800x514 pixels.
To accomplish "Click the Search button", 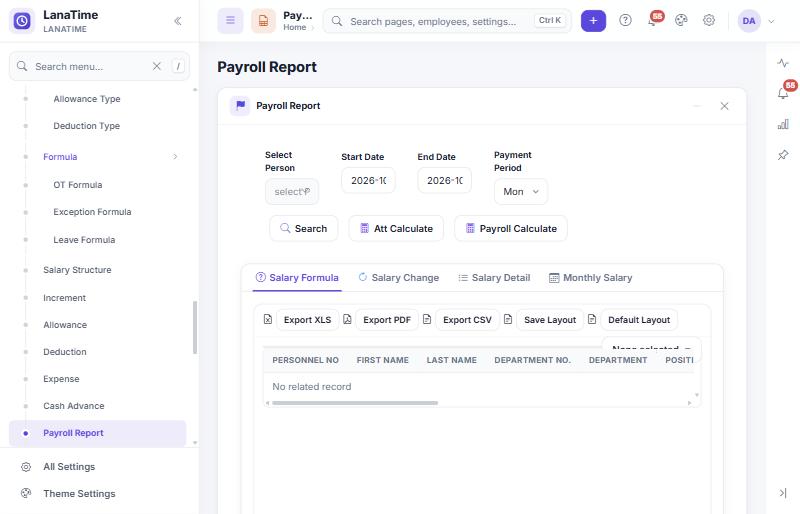I will pos(304,228).
